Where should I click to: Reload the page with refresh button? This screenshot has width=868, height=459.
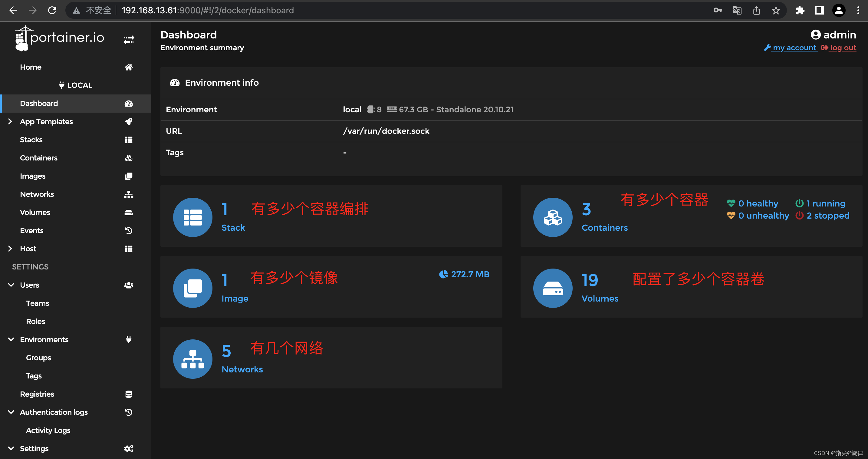click(x=52, y=11)
